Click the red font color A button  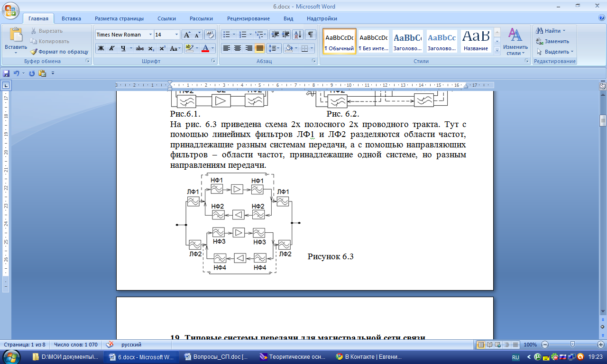(x=205, y=48)
